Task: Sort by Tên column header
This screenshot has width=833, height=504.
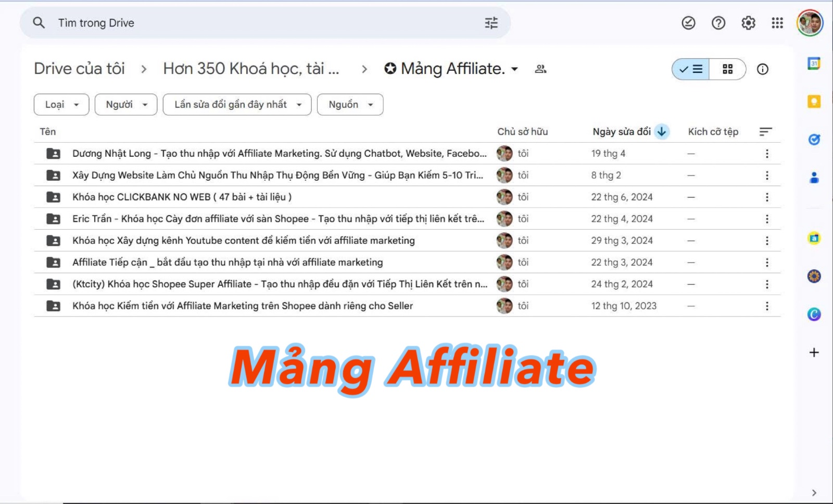Action: pyautogui.click(x=47, y=132)
